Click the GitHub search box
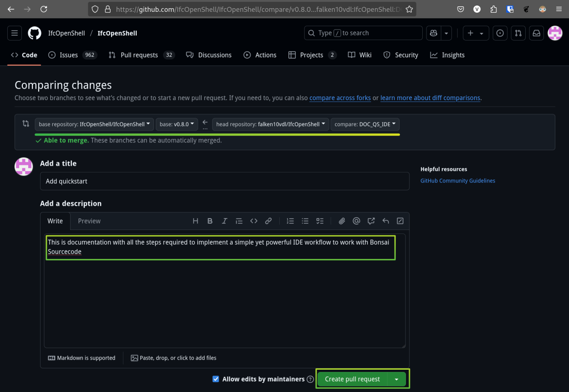The image size is (569, 392). tap(363, 33)
